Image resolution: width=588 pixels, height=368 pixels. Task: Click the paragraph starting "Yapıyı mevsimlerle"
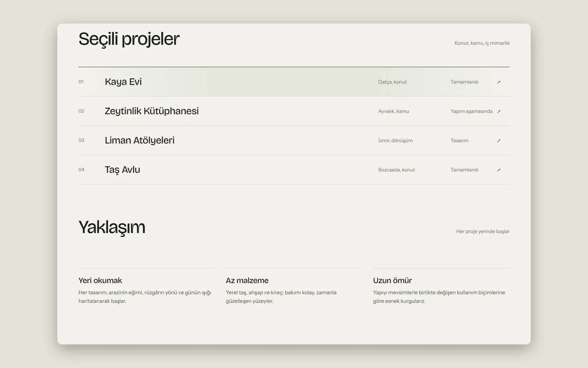(x=439, y=297)
